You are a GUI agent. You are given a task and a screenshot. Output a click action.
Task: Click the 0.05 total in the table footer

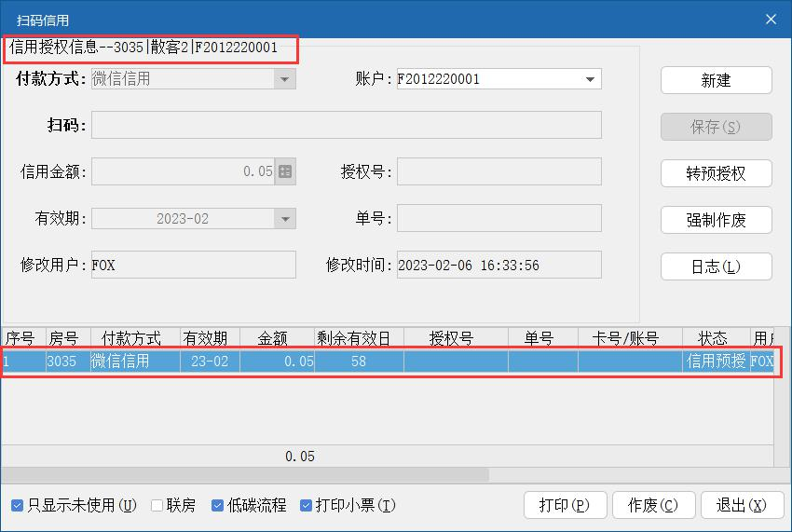pos(299,457)
